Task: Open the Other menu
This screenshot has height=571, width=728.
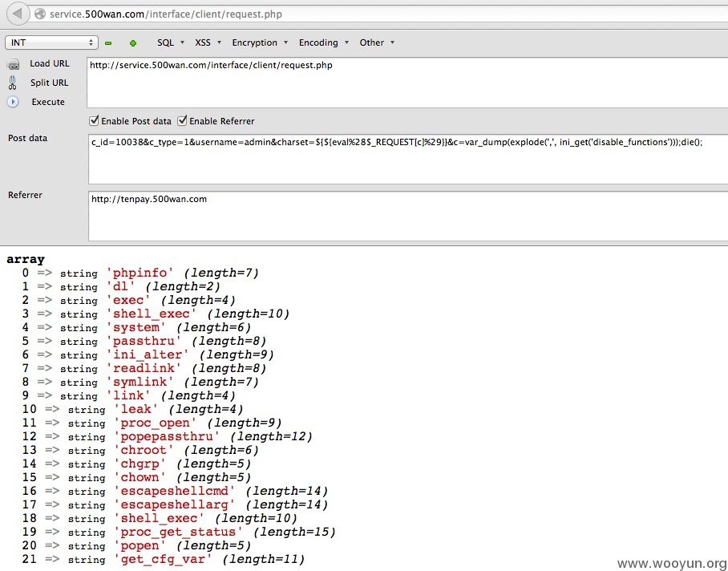Action: point(377,43)
